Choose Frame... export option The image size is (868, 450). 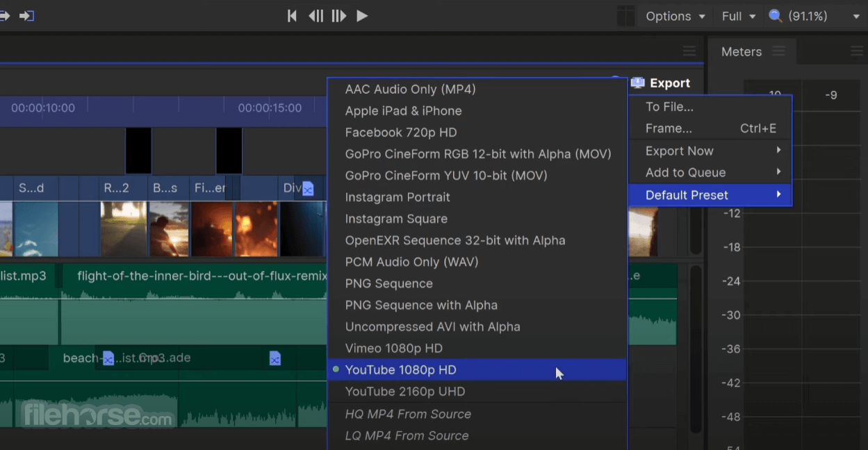pos(710,128)
